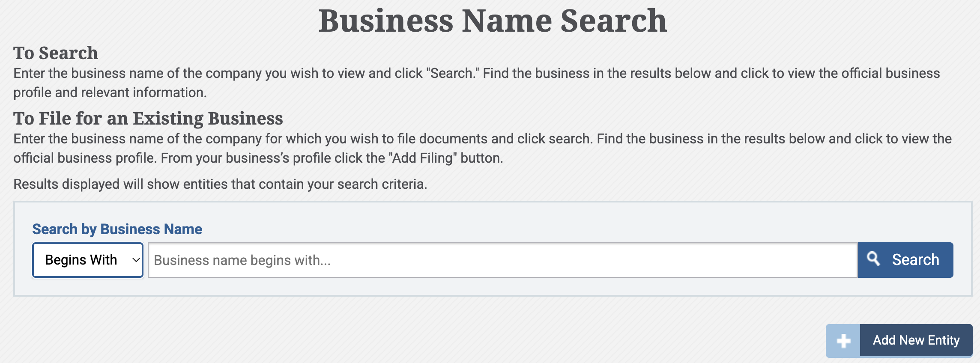Click the To Search heading
The image size is (980, 363).
tap(56, 53)
